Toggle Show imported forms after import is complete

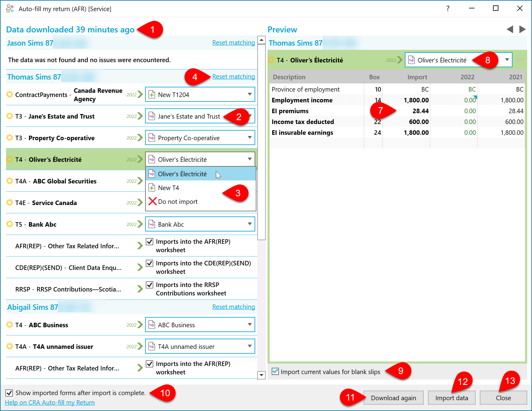tap(9, 393)
